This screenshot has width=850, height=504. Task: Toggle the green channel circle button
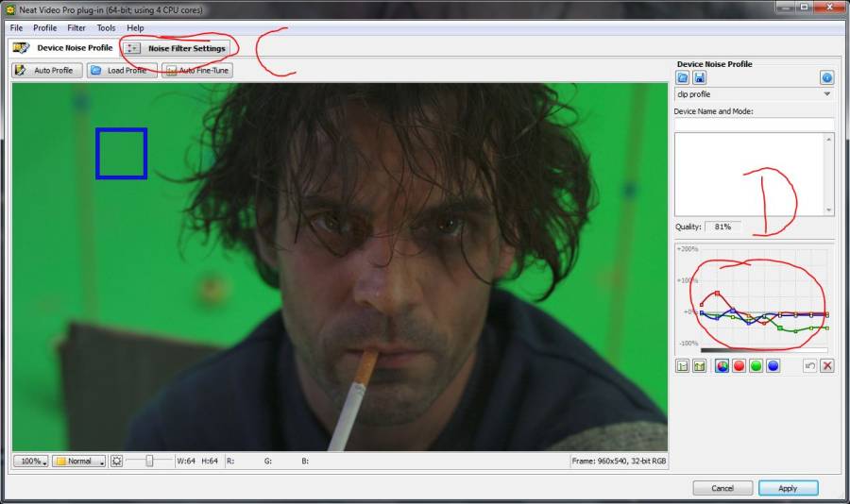pos(756,366)
